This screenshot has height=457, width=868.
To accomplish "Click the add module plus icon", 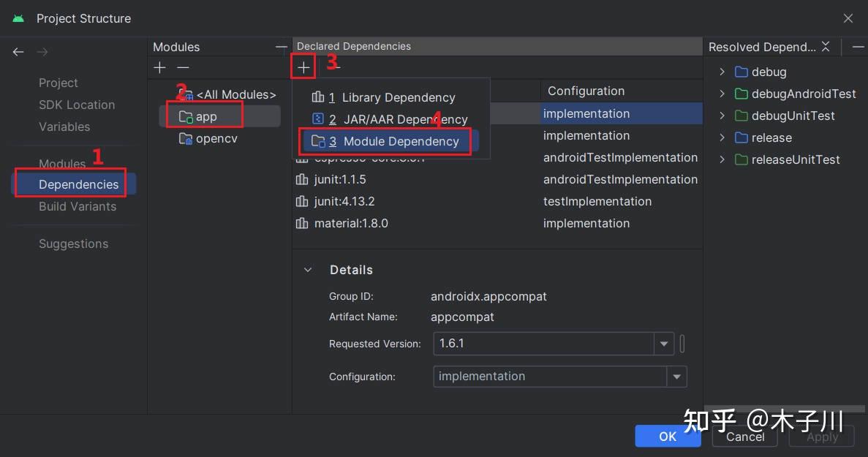I will (159, 67).
